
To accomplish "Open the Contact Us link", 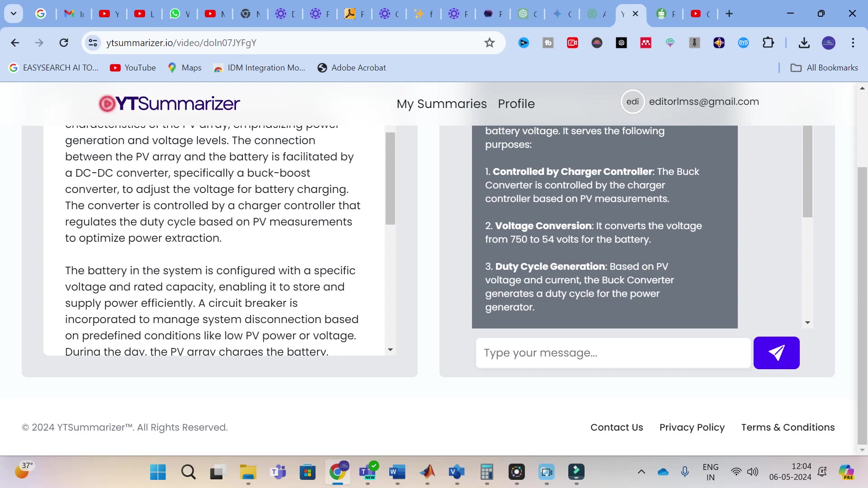I will point(617,427).
